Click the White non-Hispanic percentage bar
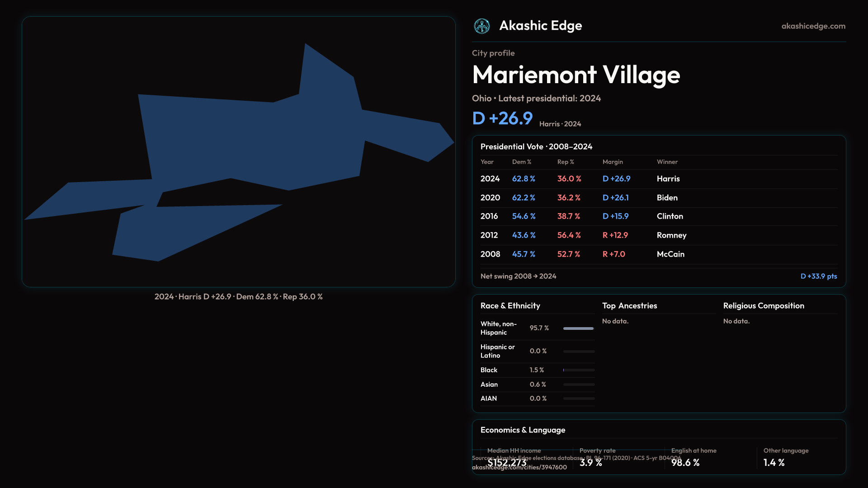 pos(578,328)
